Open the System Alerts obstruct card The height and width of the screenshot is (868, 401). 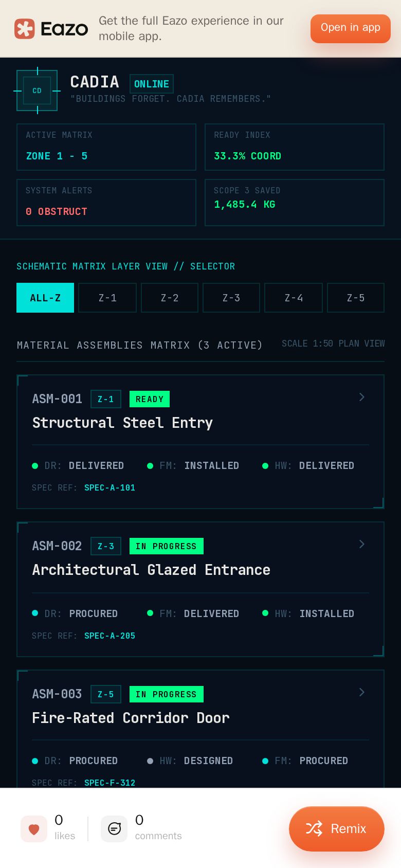(106, 203)
